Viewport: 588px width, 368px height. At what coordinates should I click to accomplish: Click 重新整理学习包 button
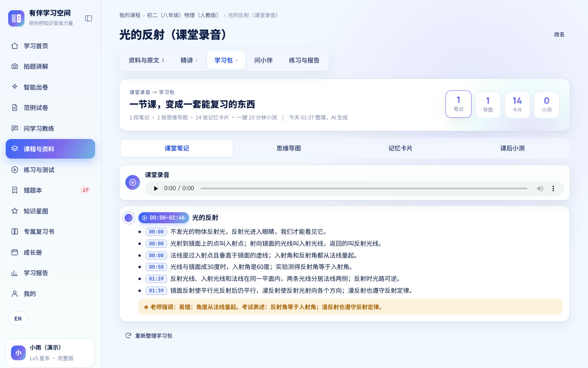(x=149, y=336)
